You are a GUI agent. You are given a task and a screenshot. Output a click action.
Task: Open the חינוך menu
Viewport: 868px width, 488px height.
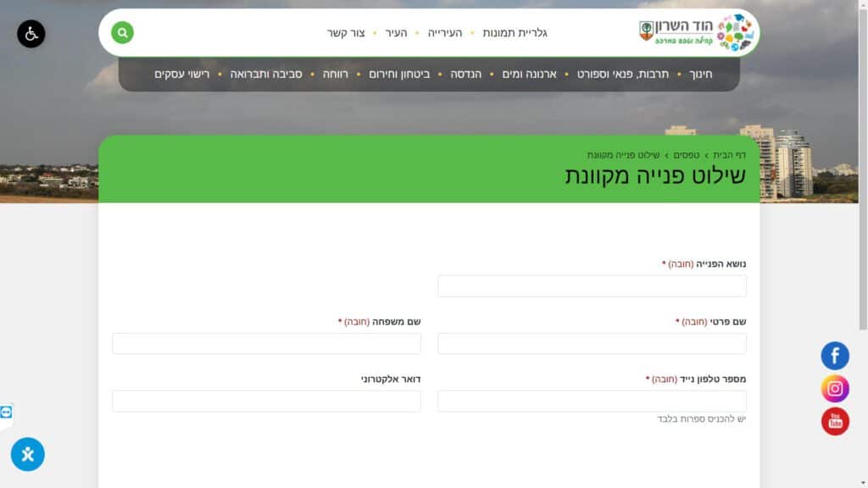click(x=700, y=75)
